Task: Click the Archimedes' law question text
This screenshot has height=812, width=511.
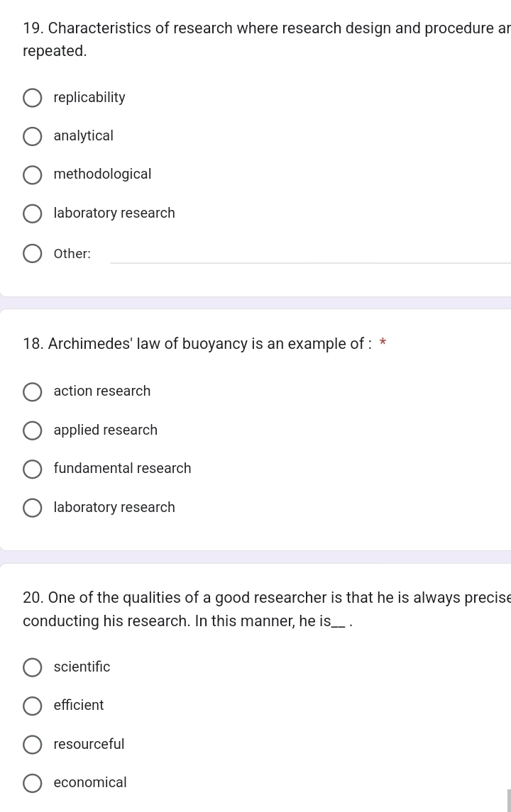Action: pos(197,344)
